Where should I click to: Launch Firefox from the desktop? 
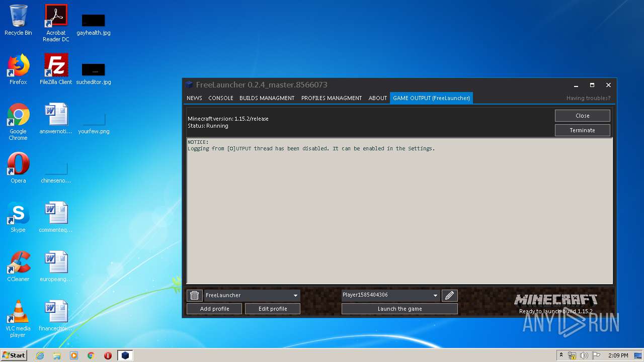[x=18, y=69]
